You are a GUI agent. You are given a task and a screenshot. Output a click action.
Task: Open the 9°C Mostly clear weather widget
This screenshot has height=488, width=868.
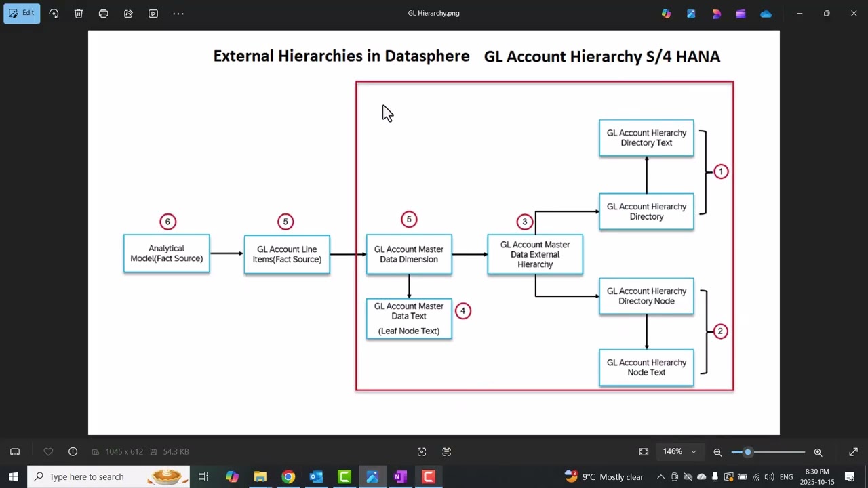pyautogui.click(x=604, y=476)
